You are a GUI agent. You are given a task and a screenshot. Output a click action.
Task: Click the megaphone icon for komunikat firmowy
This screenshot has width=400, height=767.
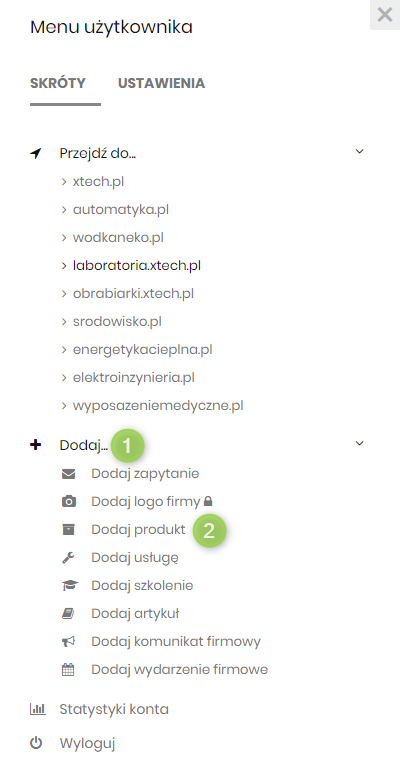(68, 641)
